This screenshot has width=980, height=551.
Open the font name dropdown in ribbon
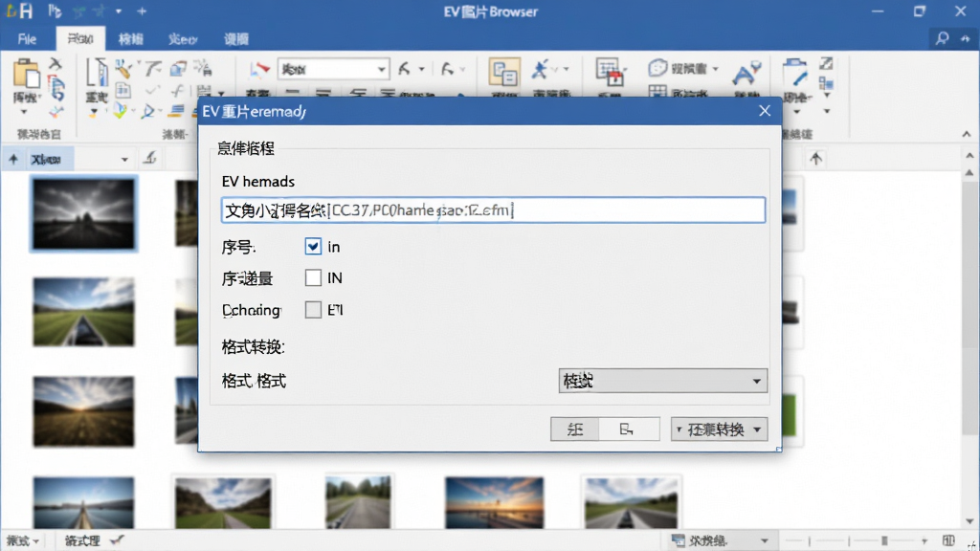click(x=381, y=69)
